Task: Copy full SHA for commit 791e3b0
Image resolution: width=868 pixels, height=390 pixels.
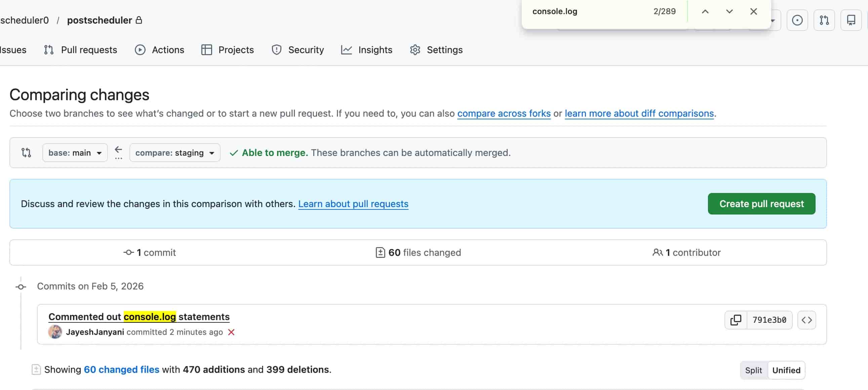Action: [x=736, y=320]
